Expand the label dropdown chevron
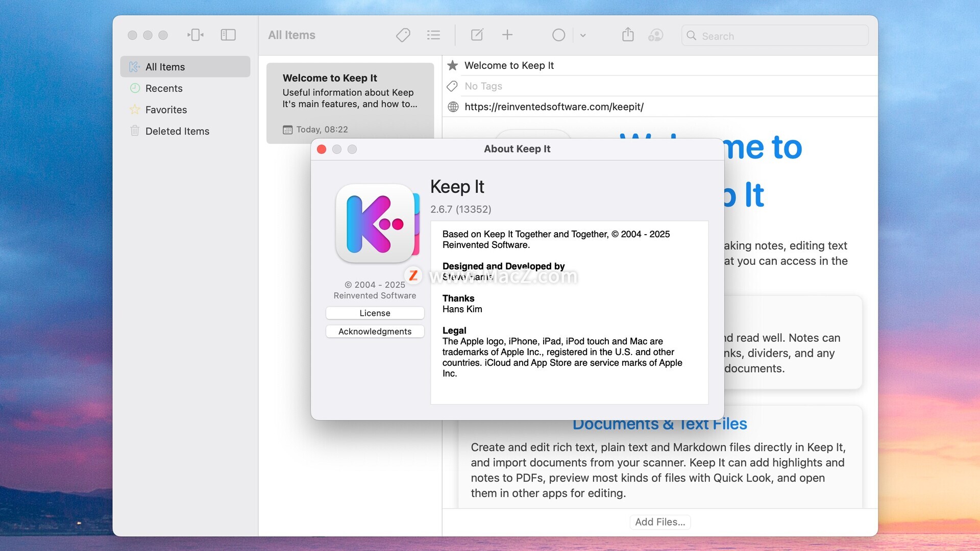 (583, 35)
